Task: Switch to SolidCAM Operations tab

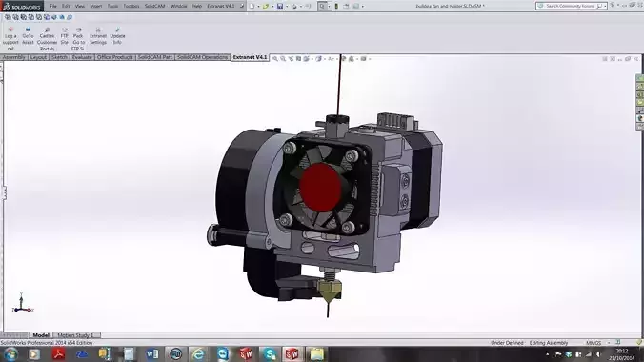Action: coord(202,57)
